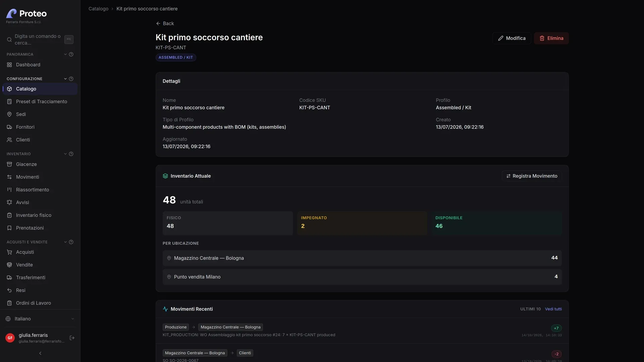Click the red Elimina button

coord(551,38)
